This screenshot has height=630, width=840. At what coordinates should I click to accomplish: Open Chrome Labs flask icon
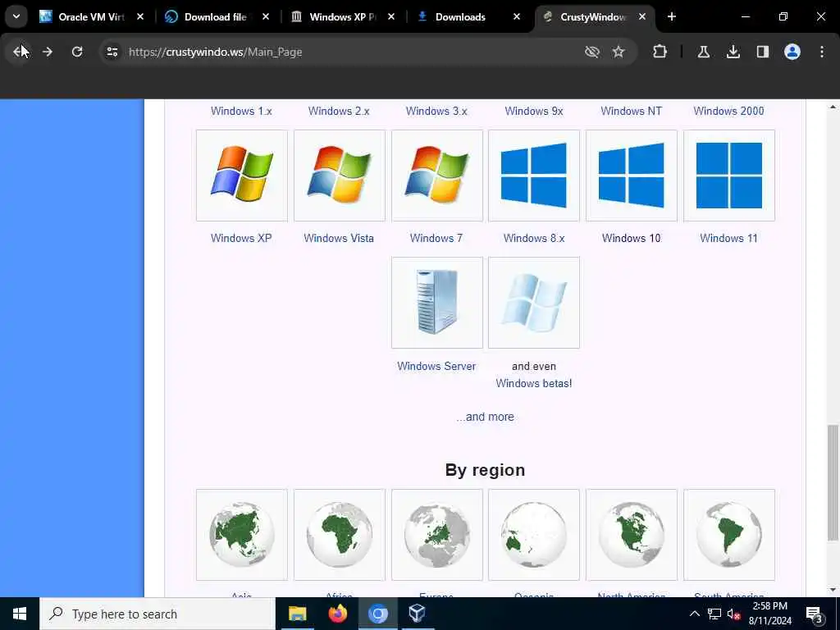703,52
